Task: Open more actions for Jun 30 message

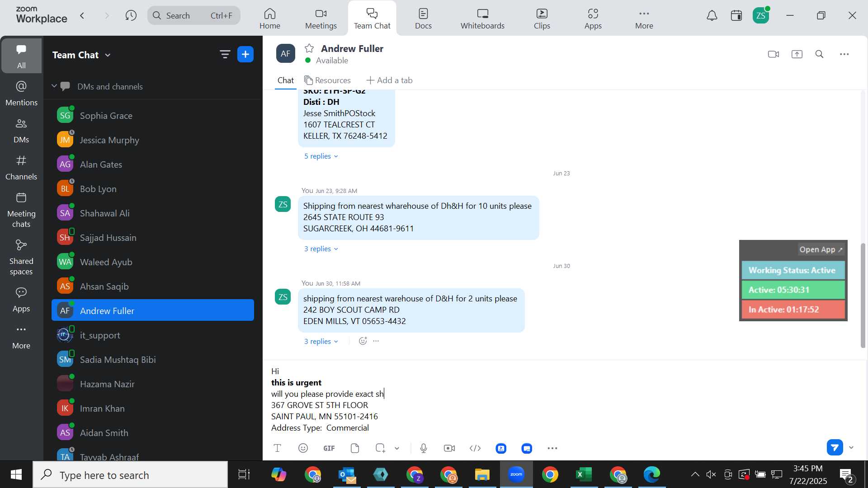Action: [x=376, y=341]
